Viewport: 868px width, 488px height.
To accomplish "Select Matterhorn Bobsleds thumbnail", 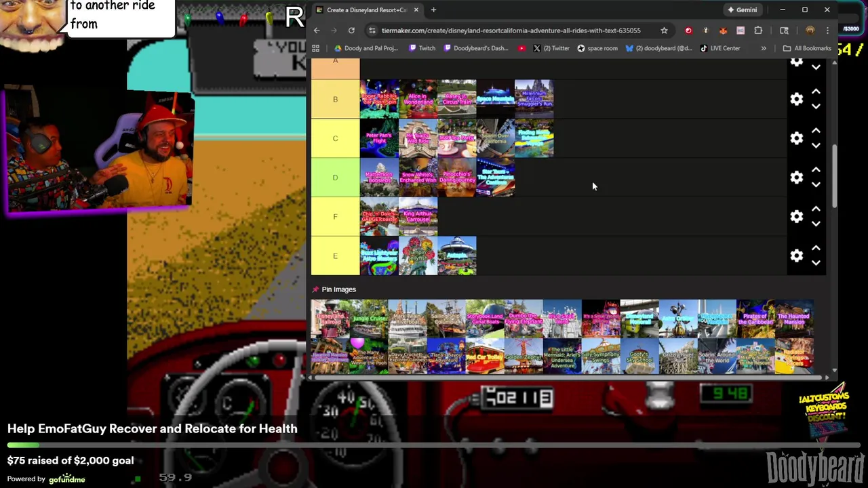I will 379,178.
